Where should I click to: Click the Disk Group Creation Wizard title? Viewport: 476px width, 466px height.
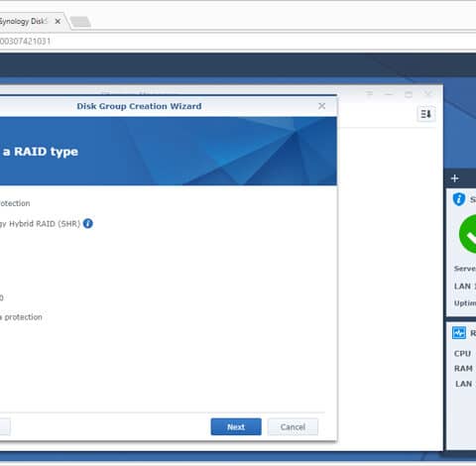point(139,106)
